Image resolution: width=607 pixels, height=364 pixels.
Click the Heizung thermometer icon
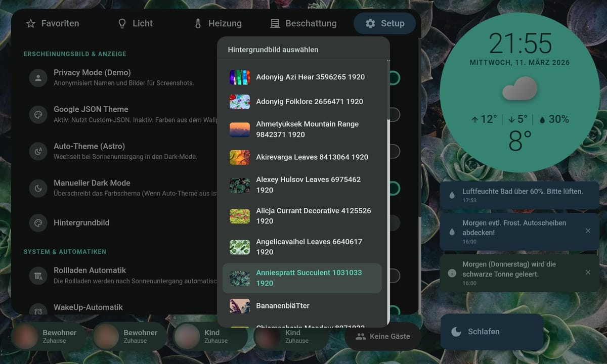tap(197, 23)
